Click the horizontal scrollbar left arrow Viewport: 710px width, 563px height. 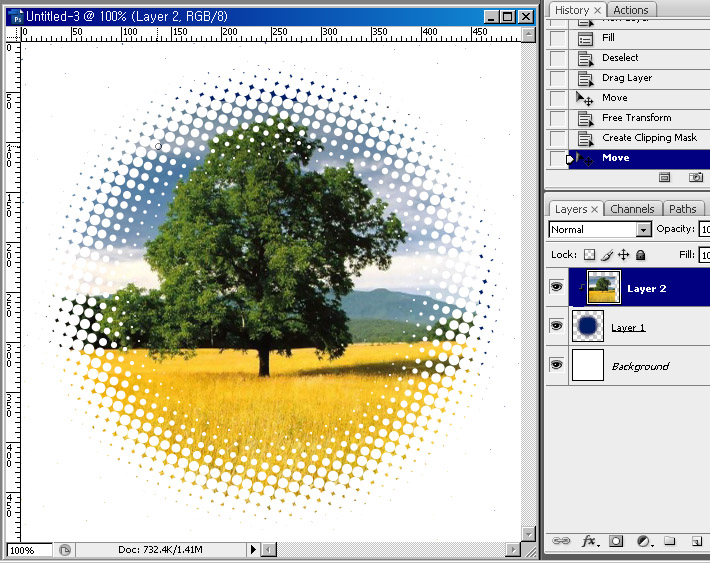(x=269, y=550)
